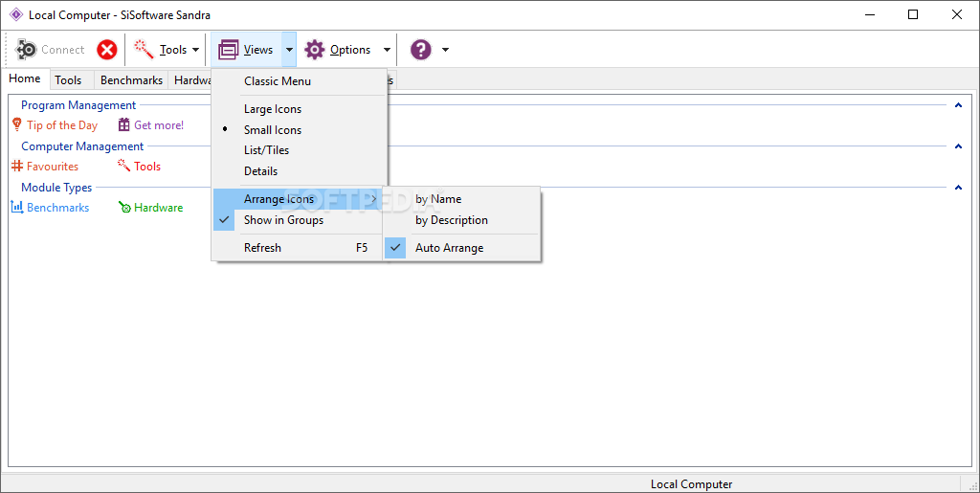Viewport: 980px width, 493px height.
Task: Click the purple Help question icon
Action: coord(421,50)
